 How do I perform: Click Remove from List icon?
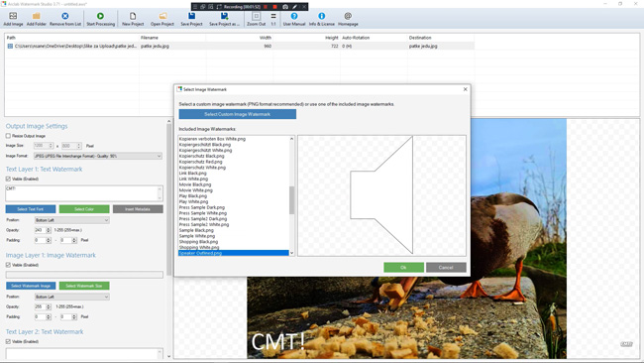(x=64, y=16)
